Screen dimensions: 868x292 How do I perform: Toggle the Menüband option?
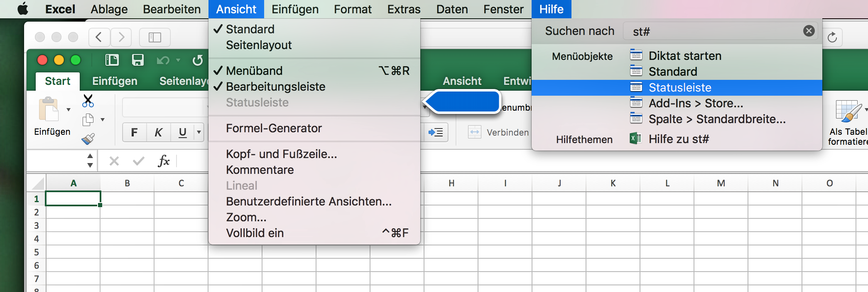[314, 71]
